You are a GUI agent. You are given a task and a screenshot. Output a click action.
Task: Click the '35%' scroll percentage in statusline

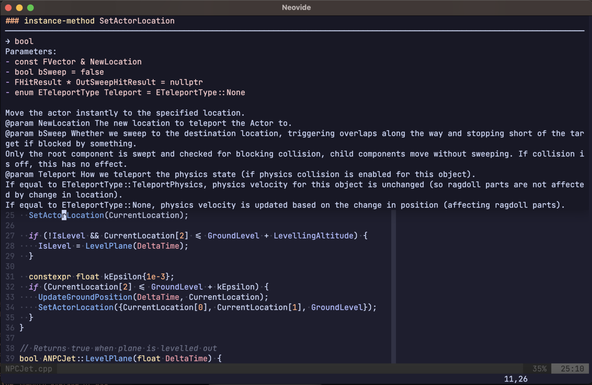pyautogui.click(x=540, y=369)
